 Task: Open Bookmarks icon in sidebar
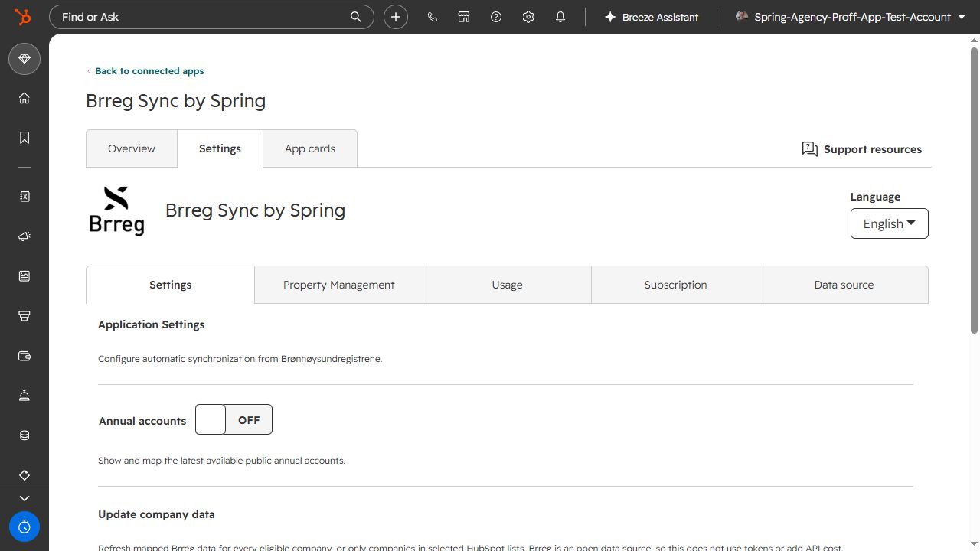pyautogui.click(x=24, y=138)
